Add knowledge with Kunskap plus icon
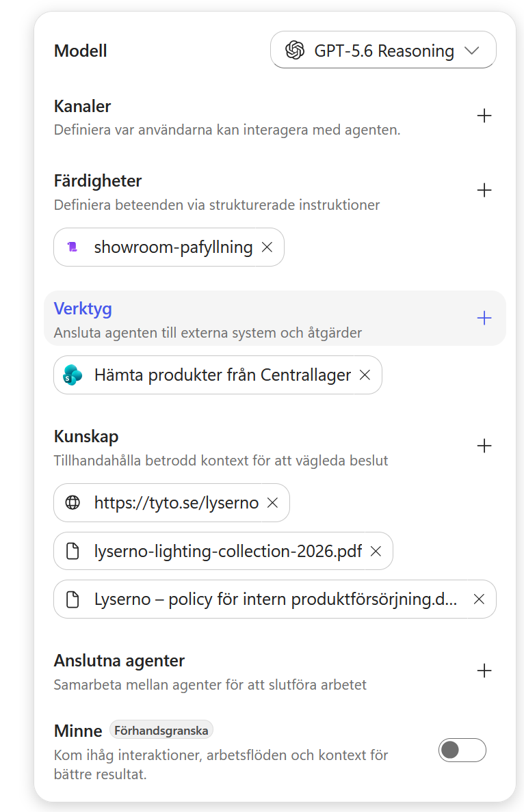 click(x=484, y=446)
